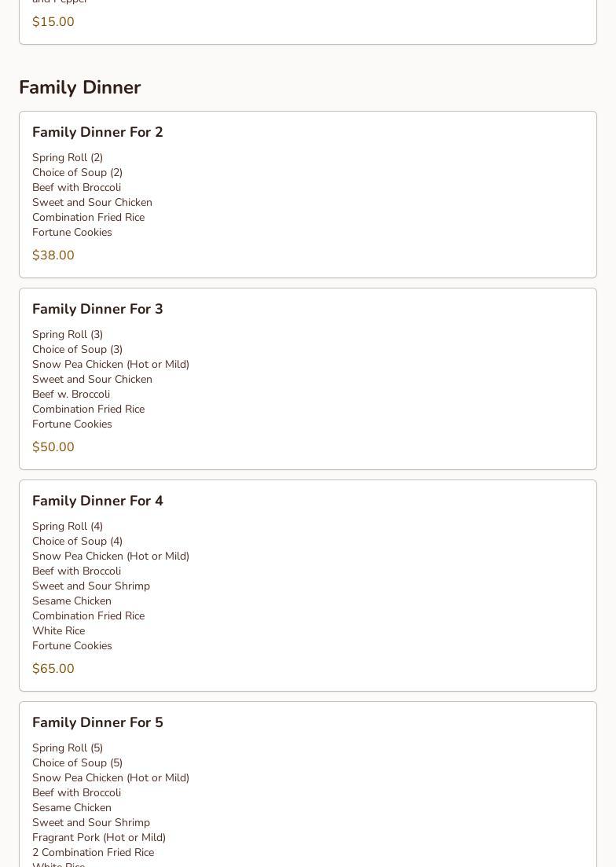616x867 pixels.
Task: Click Fragrant Pork (Hot or Mild) line
Action: (x=99, y=837)
